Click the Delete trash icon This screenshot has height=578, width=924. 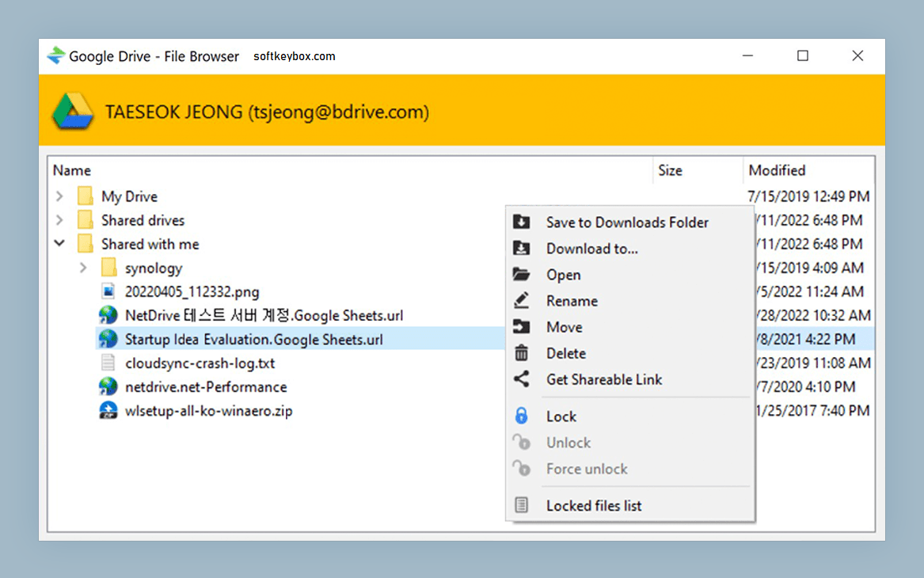[523, 353]
